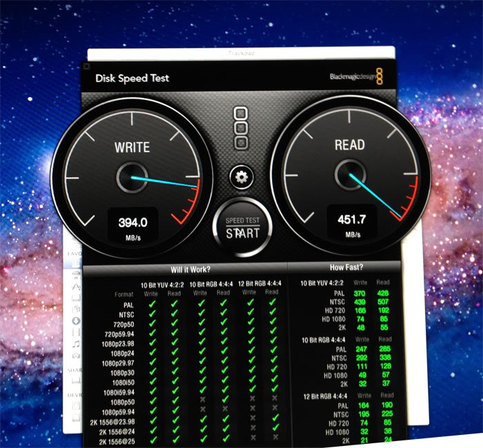Click 2K 1556@24 row's 12 Bit RGB Write X mark
The image size is (483, 448).
pyautogui.click(x=253, y=428)
